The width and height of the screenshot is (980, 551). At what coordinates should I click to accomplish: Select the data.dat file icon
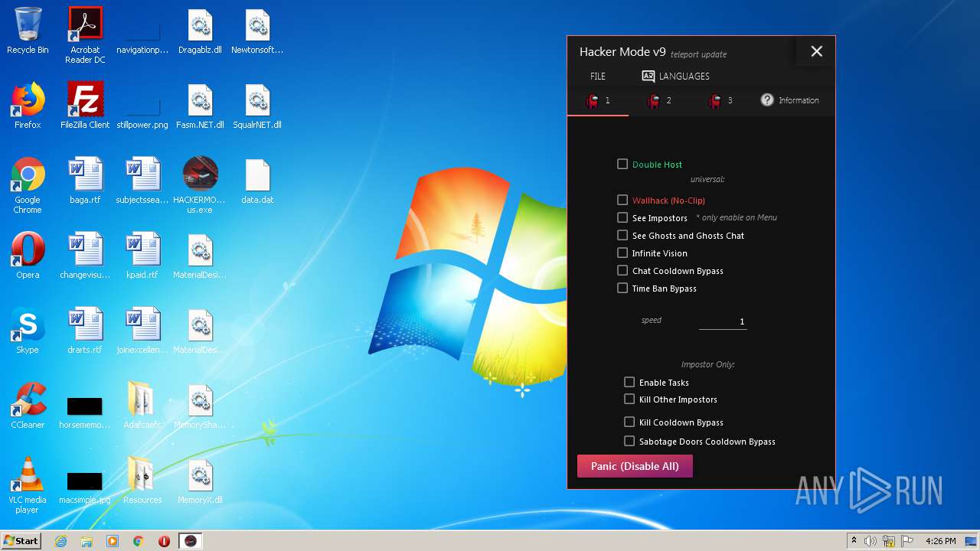[x=257, y=181]
